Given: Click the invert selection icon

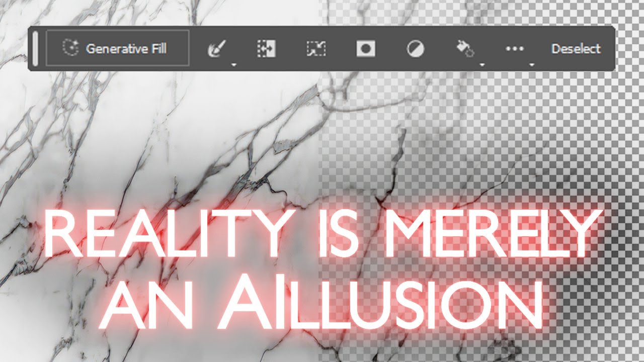Looking at the screenshot, I should (266, 49).
